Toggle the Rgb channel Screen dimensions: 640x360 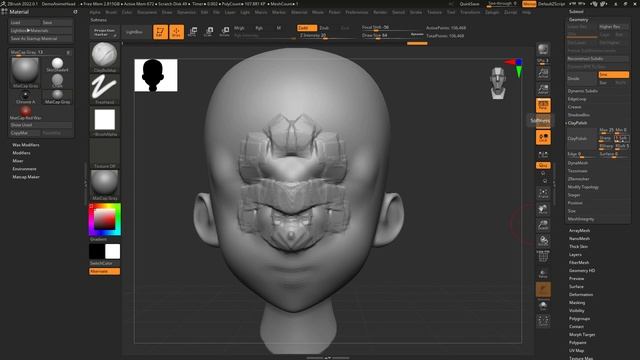(x=259, y=28)
